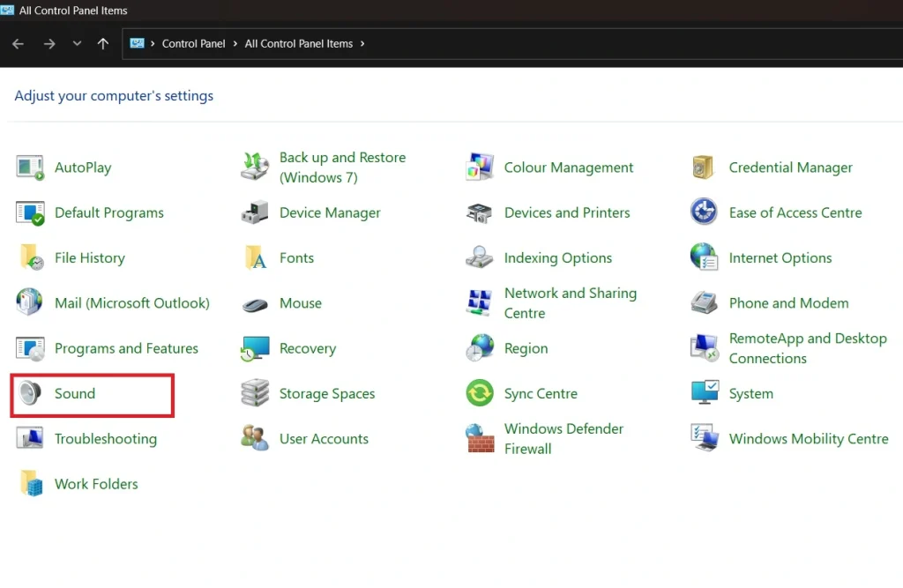Open File History
Viewport: 903px width, 588px height.
pos(91,257)
